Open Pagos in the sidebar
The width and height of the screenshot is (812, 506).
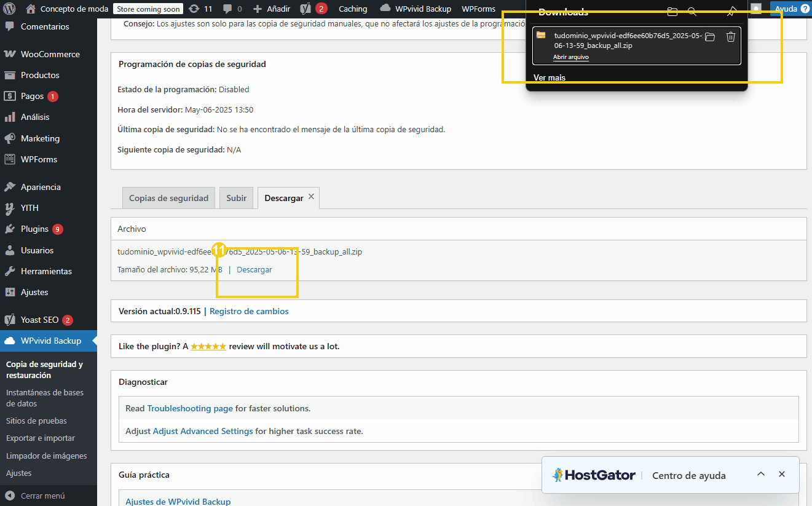pos(49,96)
